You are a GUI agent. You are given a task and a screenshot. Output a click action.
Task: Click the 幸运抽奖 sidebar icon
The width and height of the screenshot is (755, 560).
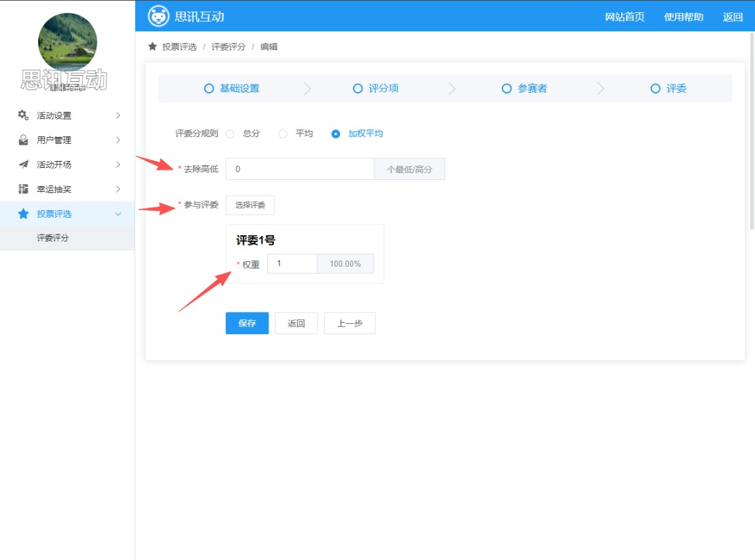[x=23, y=189]
